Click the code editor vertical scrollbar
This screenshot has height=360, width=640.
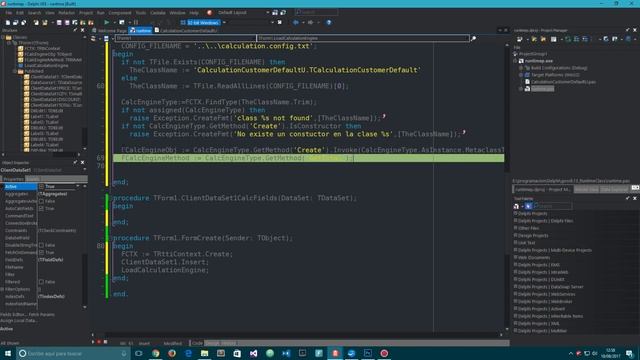[507, 187]
